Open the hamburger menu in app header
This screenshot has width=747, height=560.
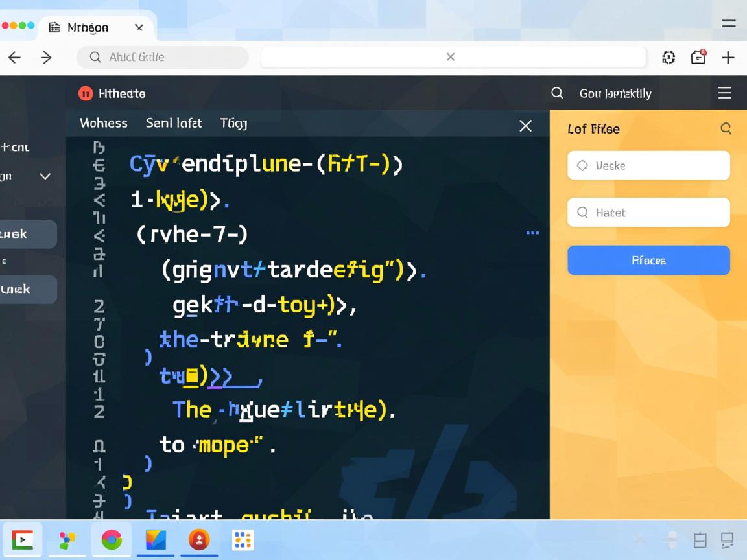[724, 93]
